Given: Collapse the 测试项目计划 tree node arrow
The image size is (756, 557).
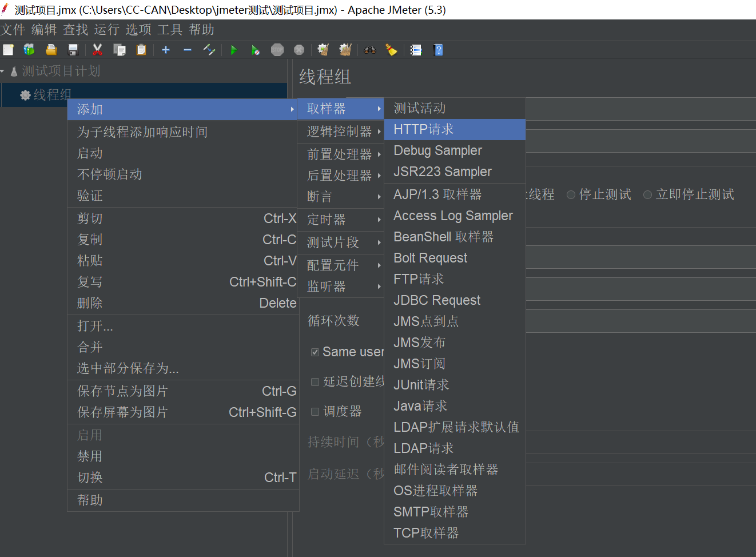Looking at the screenshot, I should tap(3, 71).
